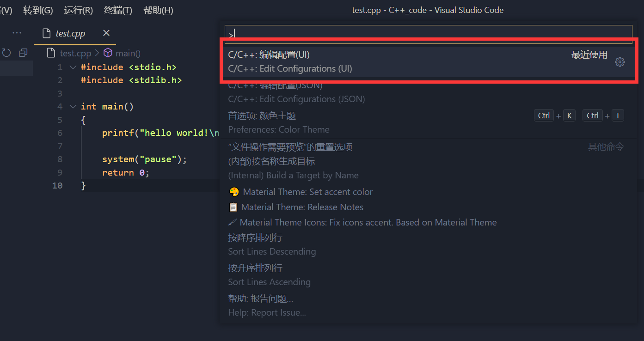Click the file icon in test.cpp tab
The height and width of the screenshot is (341, 644).
tap(46, 33)
